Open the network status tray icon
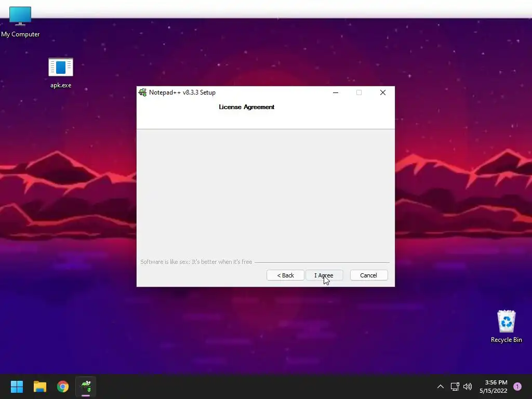Image resolution: width=532 pixels, height=399 pixels. point(455,387)
